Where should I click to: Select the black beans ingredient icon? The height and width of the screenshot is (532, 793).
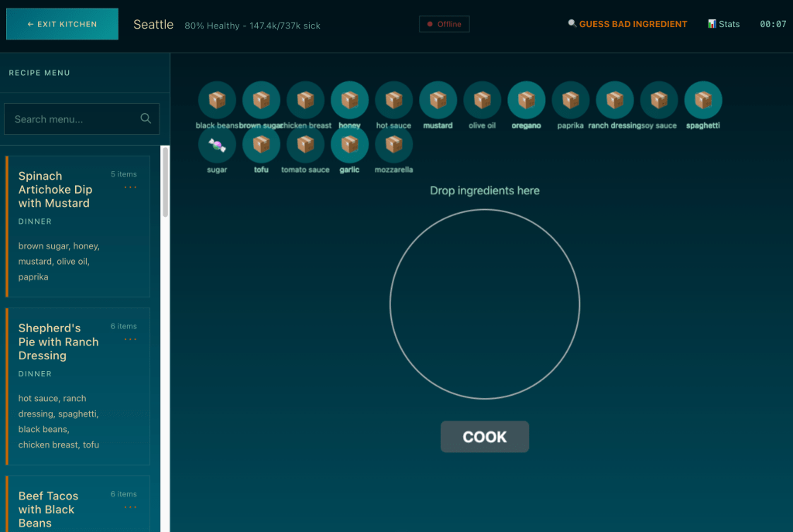click(217, 101)
